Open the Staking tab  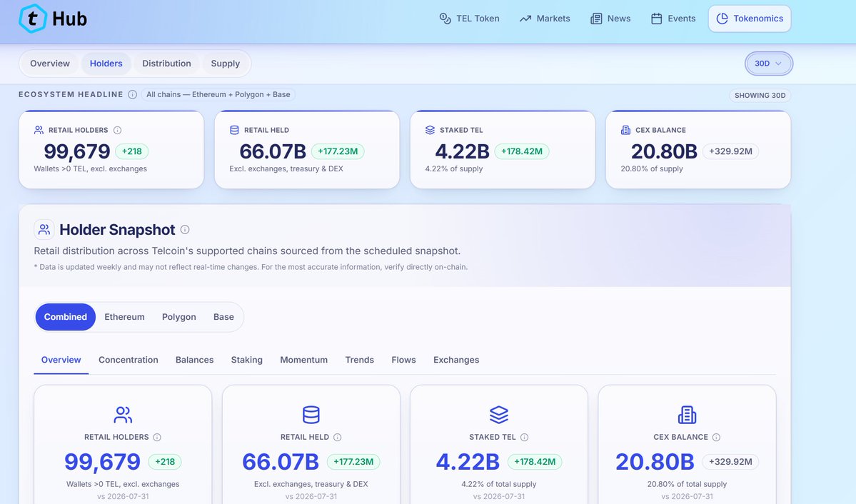tap(247, 360)
